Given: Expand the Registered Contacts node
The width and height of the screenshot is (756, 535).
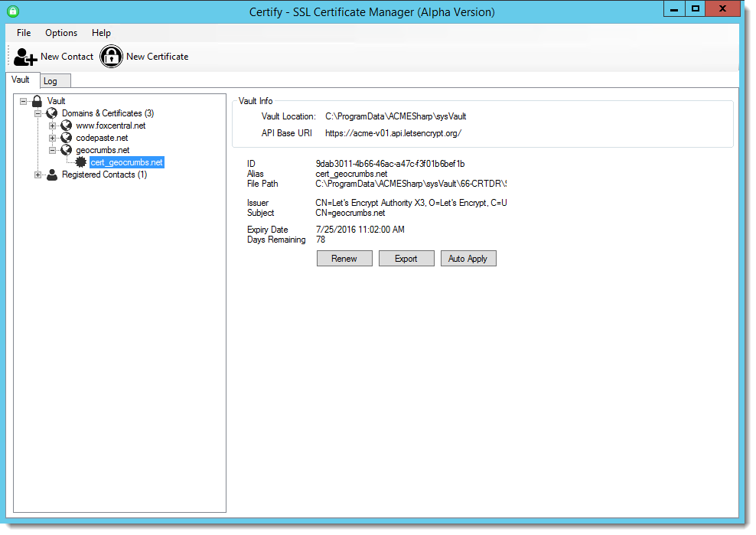Looking at the screenshot, I should click(x=37, y=174).
